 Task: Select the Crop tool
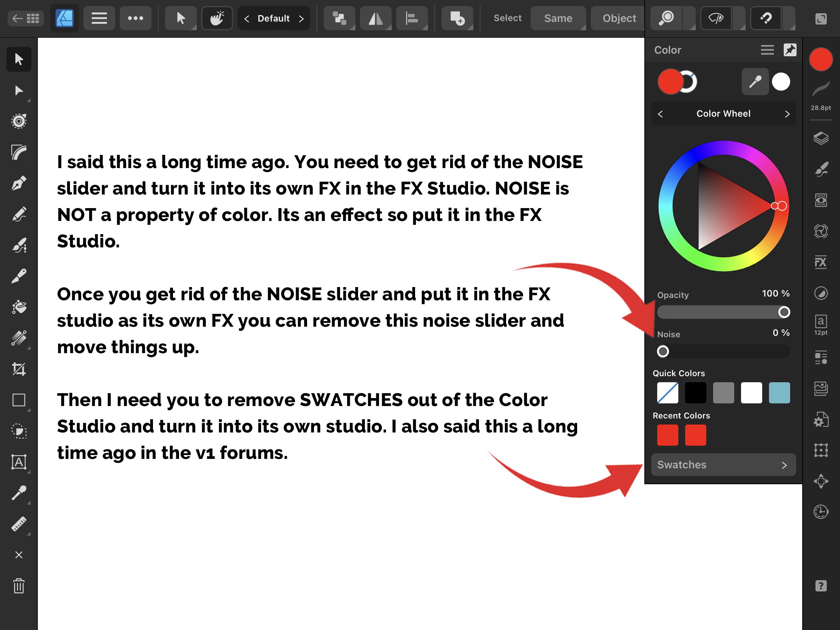19,369
